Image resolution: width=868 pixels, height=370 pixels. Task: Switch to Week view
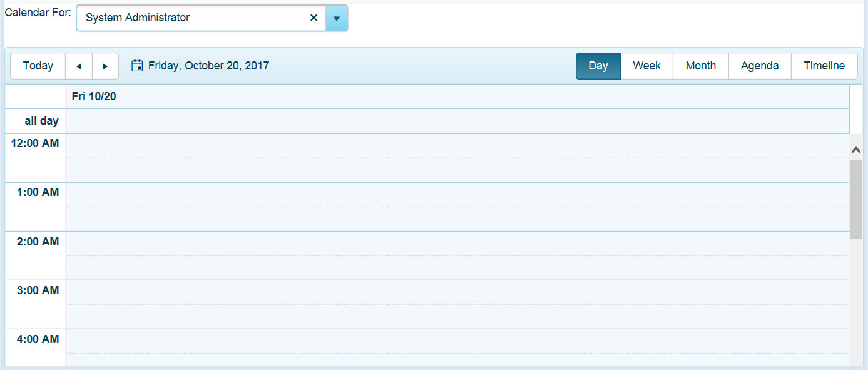click(646, 65)
